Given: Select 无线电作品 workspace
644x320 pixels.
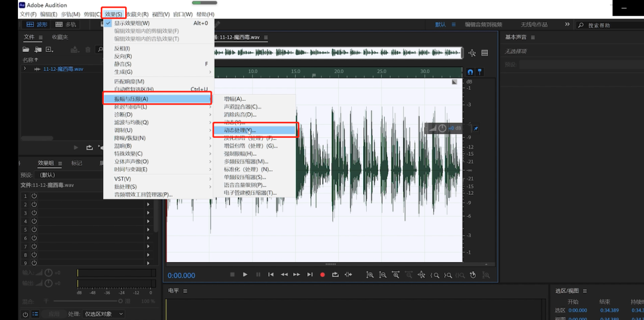Looking at the screenshot, I should pos(534,24).
